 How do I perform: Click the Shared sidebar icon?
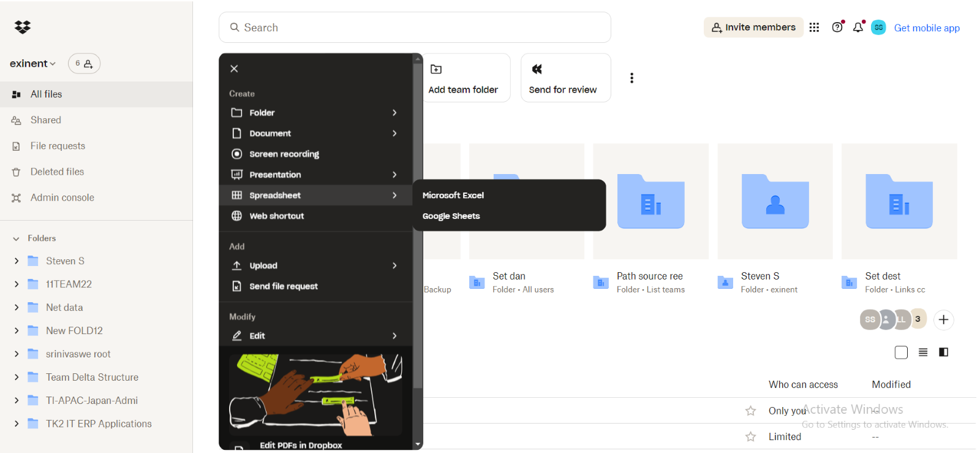[x=17, y=120]
